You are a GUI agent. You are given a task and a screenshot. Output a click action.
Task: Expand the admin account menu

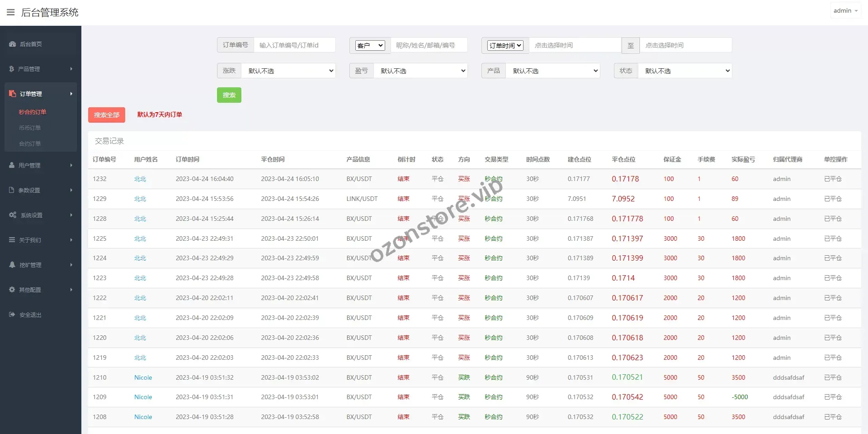click(x=845, y=11)
